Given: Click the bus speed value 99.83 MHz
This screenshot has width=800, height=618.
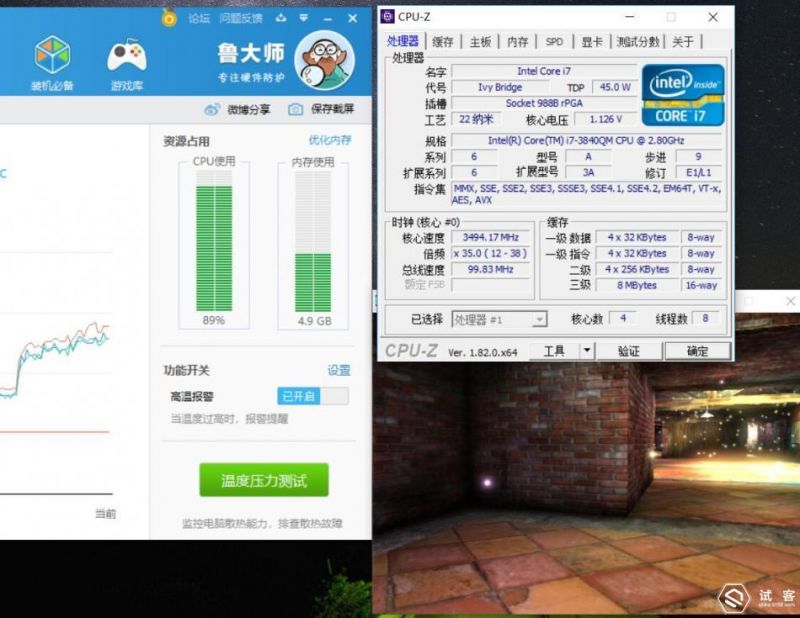Looking at the screenshot, I should click(x=490, y=269).
